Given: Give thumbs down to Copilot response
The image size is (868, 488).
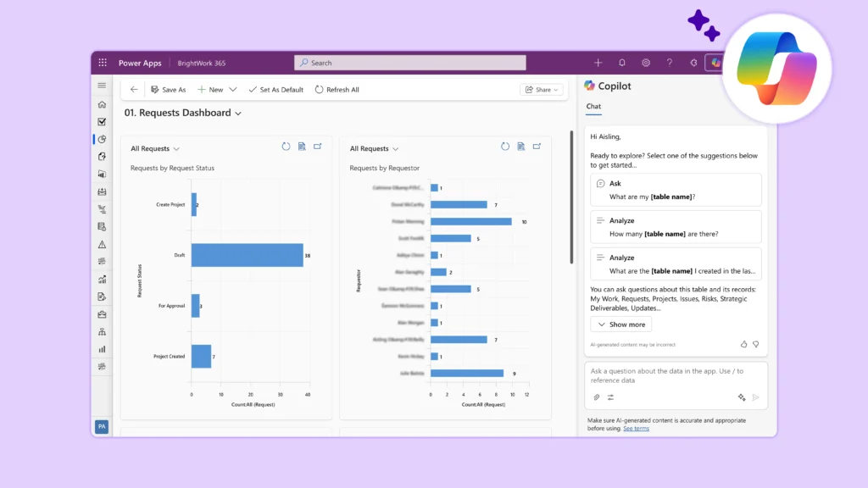Looking at the screenshot, I should (x=755, y=344).
